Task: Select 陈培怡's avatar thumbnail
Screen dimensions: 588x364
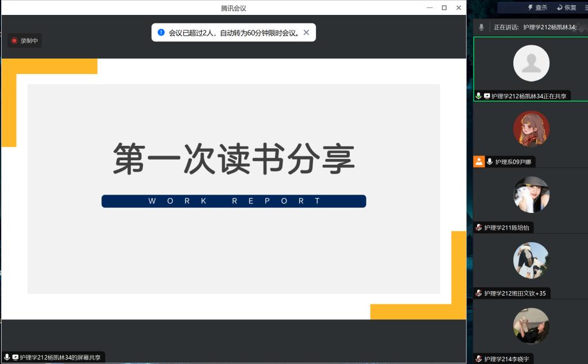Action: tap(531, 195)
